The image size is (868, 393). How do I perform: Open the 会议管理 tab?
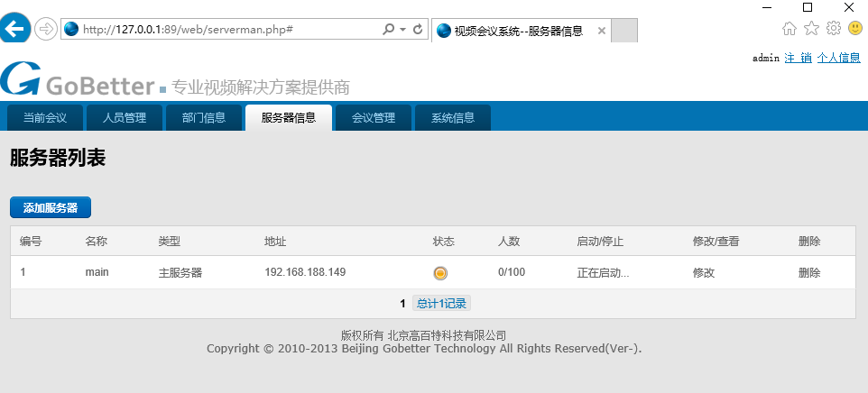click(374, 118)
